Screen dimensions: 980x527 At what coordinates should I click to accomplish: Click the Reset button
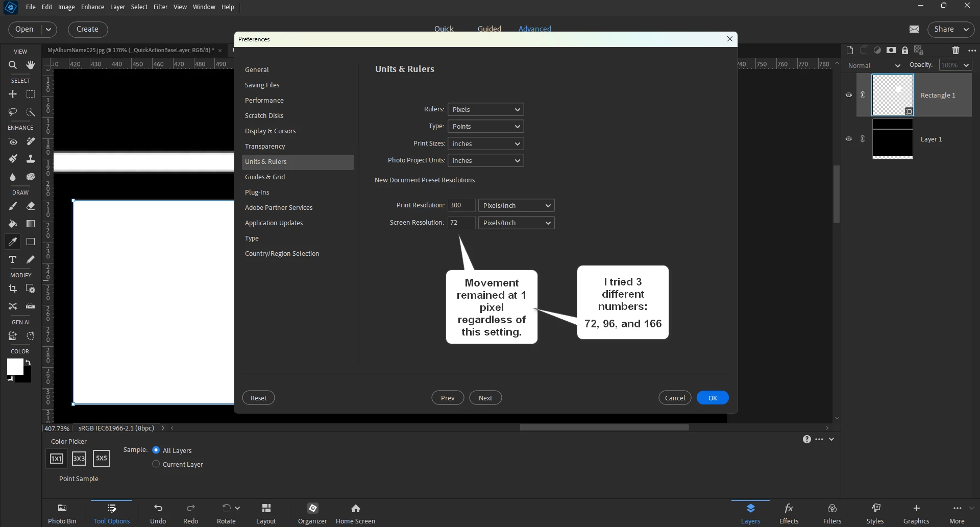pos(258,398)
